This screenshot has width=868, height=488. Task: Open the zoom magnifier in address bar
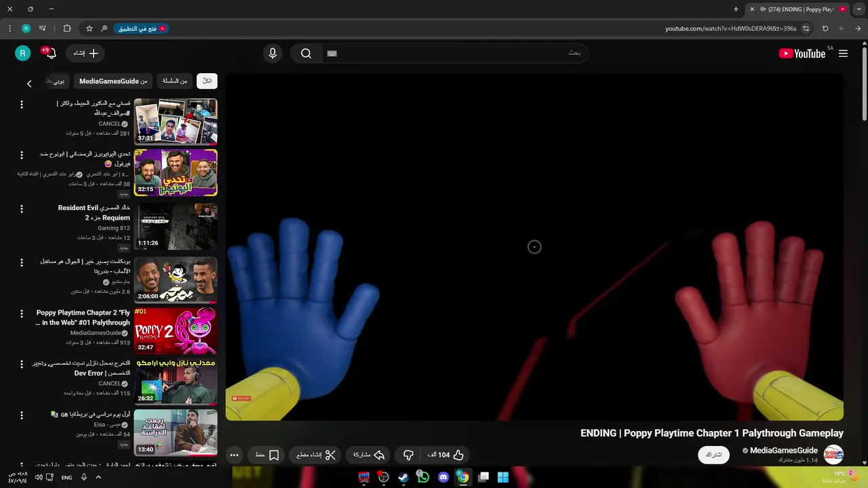pos(104,28)
